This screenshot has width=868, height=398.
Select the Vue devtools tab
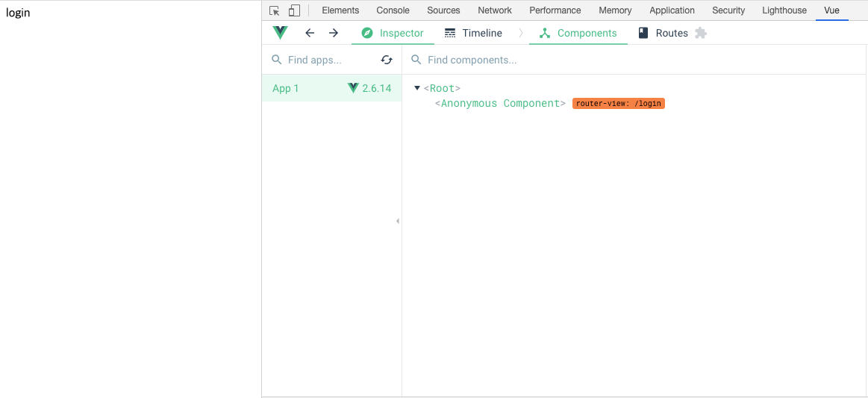[x=831, y=10]
